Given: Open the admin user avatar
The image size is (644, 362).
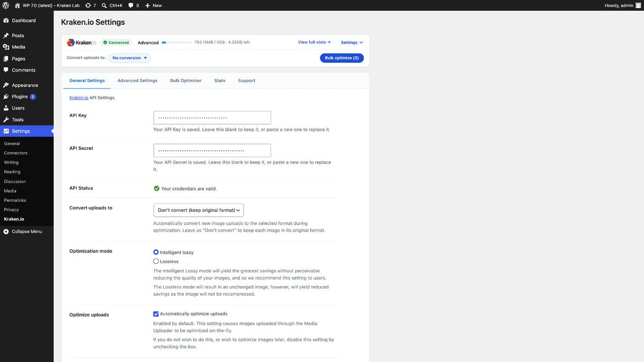Looking at the screenshot, I should [638, 5].
